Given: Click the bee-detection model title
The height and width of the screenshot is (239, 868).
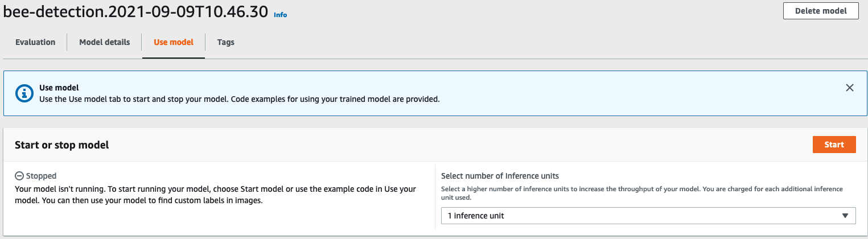Looking at the screenshot, I should 135,12.
